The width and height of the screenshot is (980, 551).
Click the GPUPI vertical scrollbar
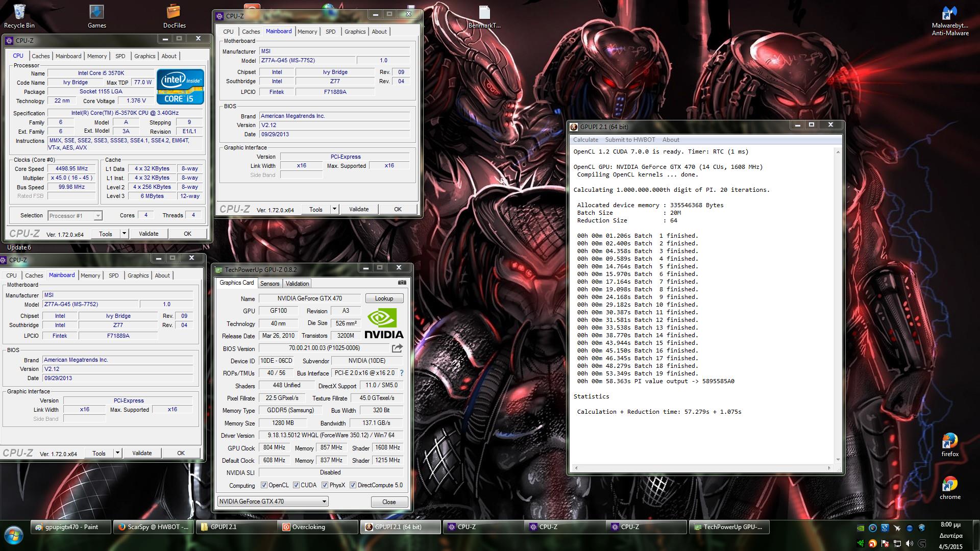(x=837, y=306)
